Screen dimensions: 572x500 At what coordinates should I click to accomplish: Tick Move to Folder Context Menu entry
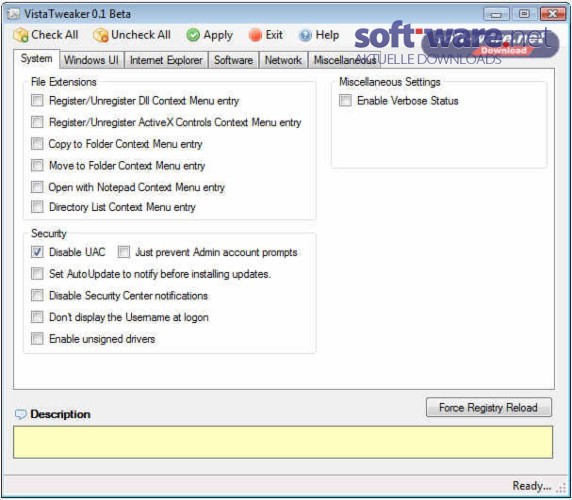click(37, 165)
